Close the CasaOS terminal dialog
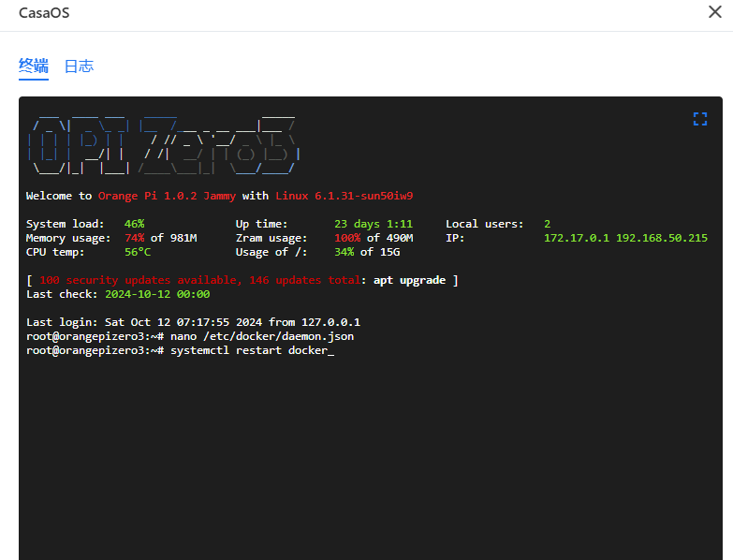The height and width of the screenshot is (560, 733). point(715,12)
